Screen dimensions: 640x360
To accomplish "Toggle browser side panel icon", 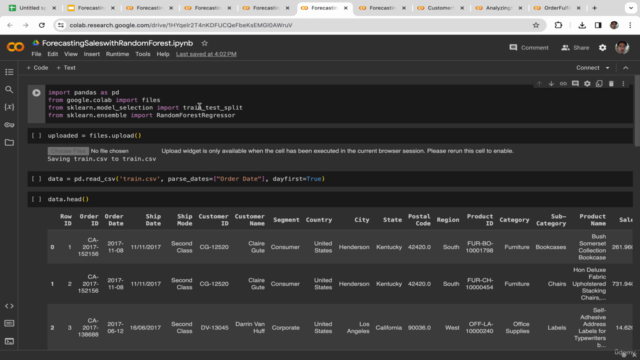I will click(598, 25).
